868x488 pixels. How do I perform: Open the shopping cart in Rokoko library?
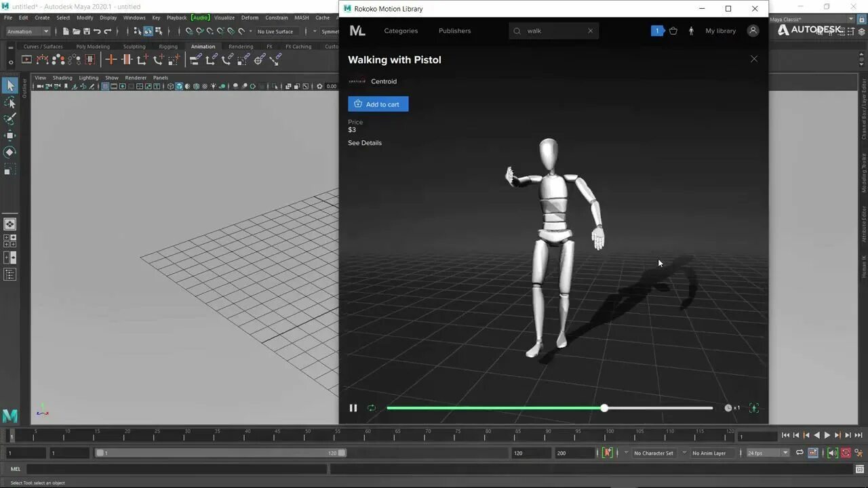pos(673,30)
